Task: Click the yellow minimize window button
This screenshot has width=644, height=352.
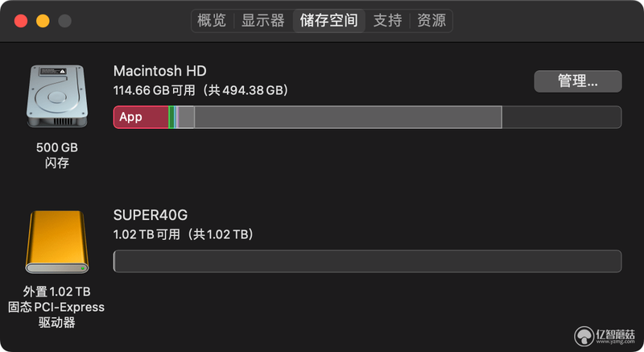Action: (43, 20)
